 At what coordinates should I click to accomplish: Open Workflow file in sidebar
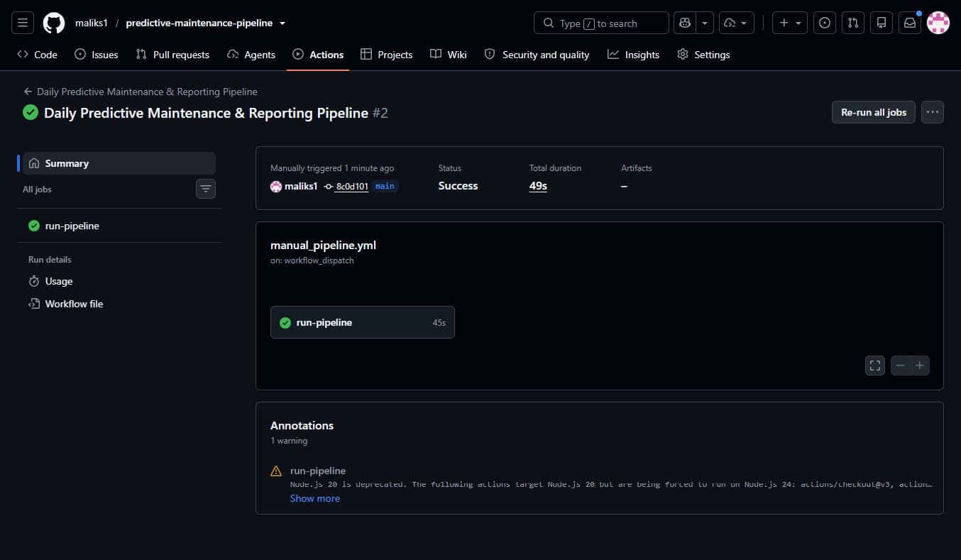(x=119, y=304)
